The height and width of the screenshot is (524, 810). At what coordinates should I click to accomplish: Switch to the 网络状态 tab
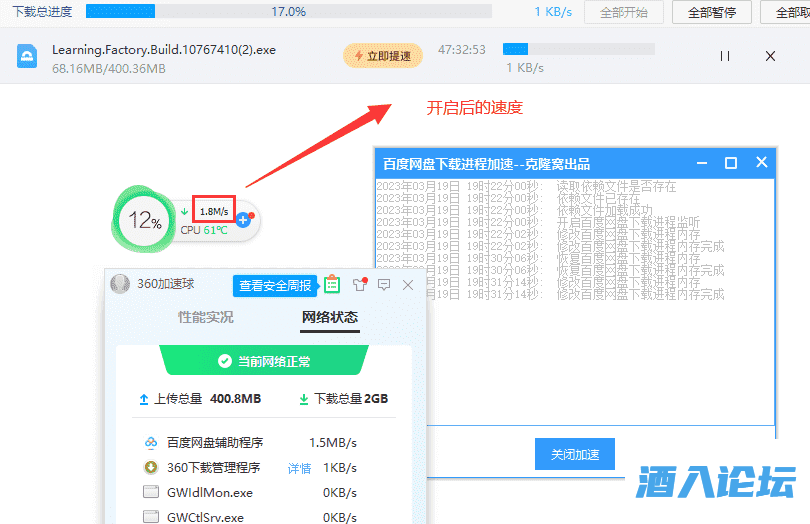click(x=330, y=317)
